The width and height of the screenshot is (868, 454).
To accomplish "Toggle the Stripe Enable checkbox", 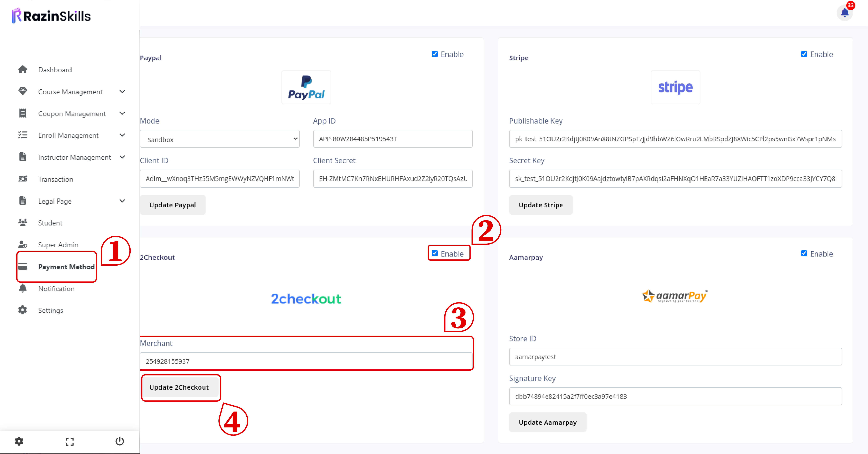I will pos(804,54).
